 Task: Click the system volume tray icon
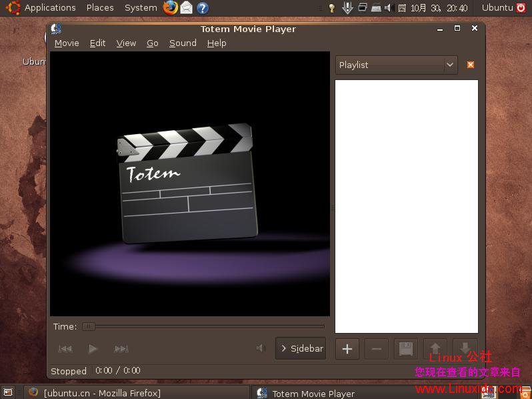pos(388,7)
